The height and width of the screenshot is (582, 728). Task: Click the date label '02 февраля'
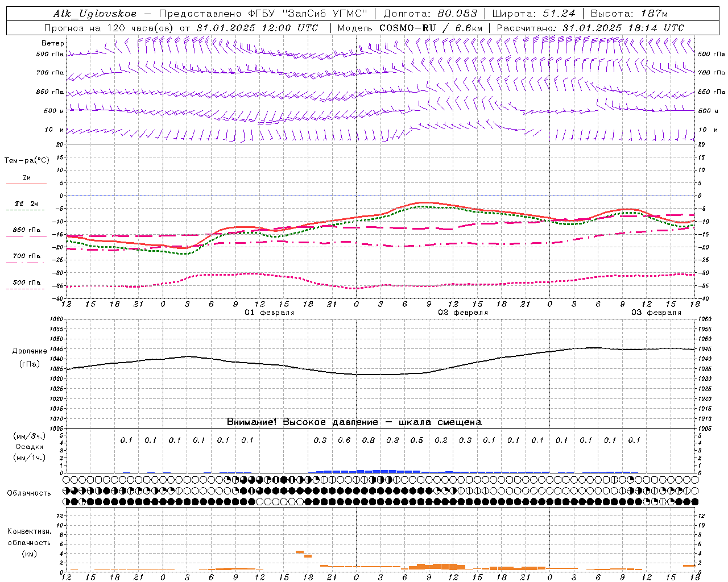coord(463,313)
